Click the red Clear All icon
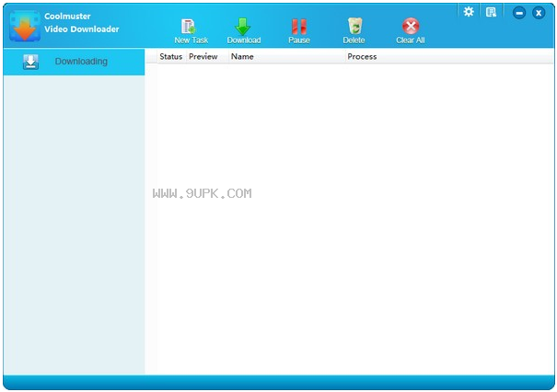The width and height of the screenshot is (557, 392). 411,27
